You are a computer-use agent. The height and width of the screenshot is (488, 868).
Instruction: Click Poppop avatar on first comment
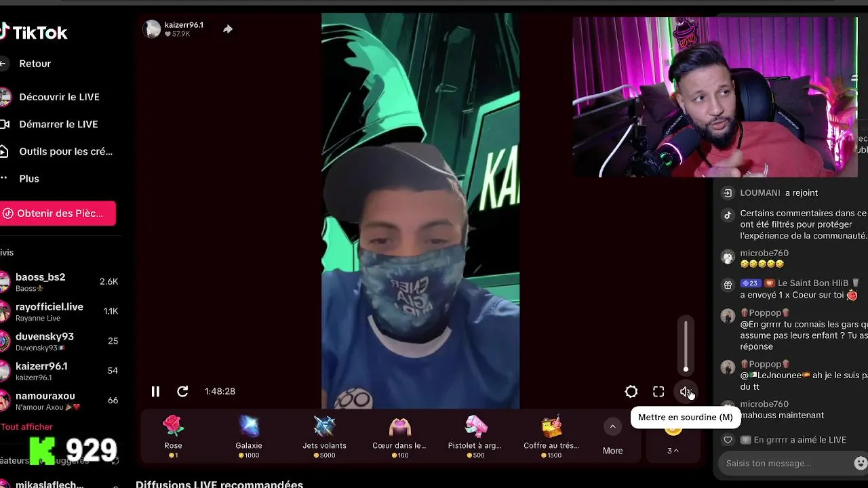728,317
